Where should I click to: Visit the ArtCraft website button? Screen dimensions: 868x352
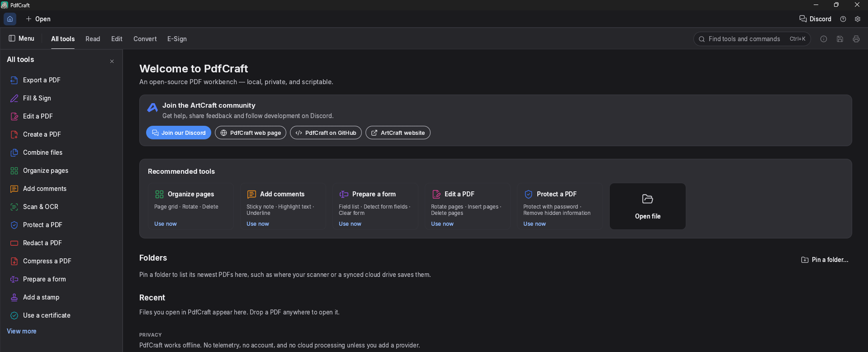click(x=398, y=133)
